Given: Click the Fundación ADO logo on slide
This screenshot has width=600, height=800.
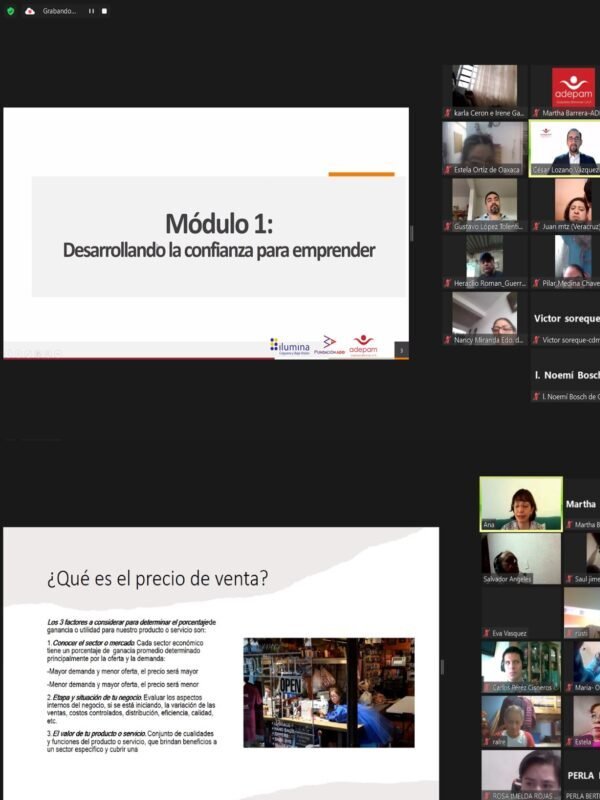Looking at the screenshot, I should pos(330,346).
